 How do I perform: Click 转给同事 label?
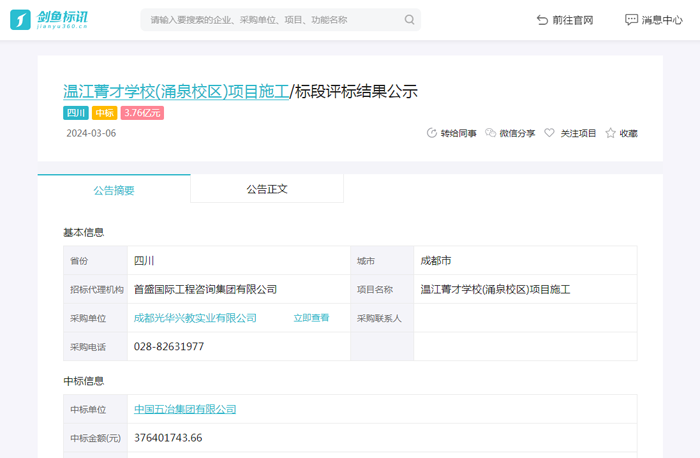click(x=458, y=133)
